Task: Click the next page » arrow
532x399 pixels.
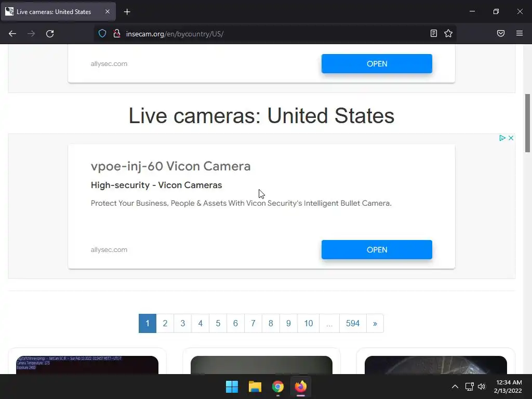Action: point(375,323)
